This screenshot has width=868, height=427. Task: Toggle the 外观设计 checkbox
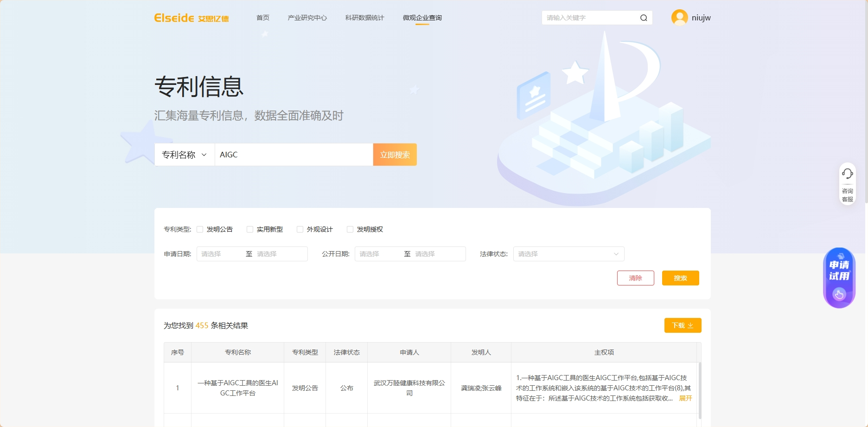click(x=300, y=229)
